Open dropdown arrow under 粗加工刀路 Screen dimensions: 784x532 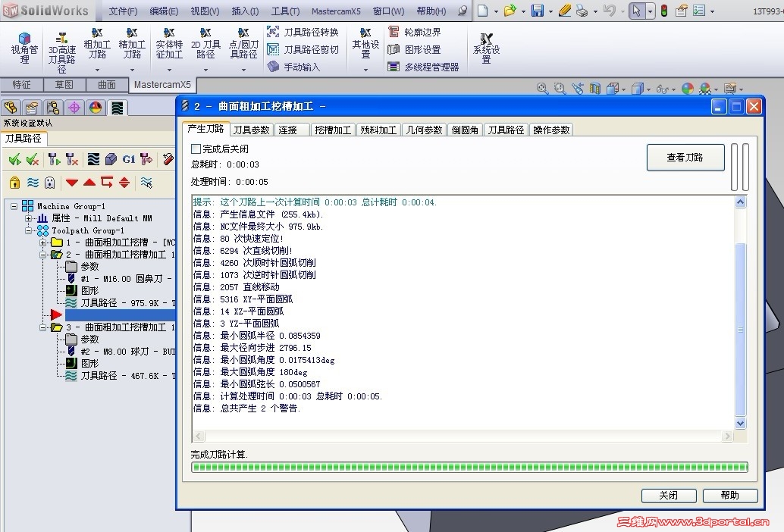(x=97, y=70)
